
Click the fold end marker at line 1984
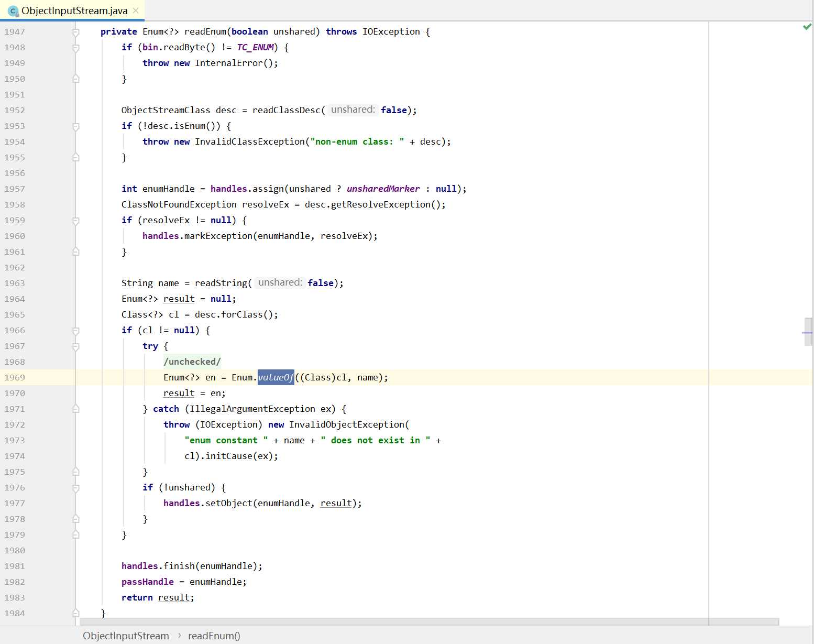click(x=76, y=613)
